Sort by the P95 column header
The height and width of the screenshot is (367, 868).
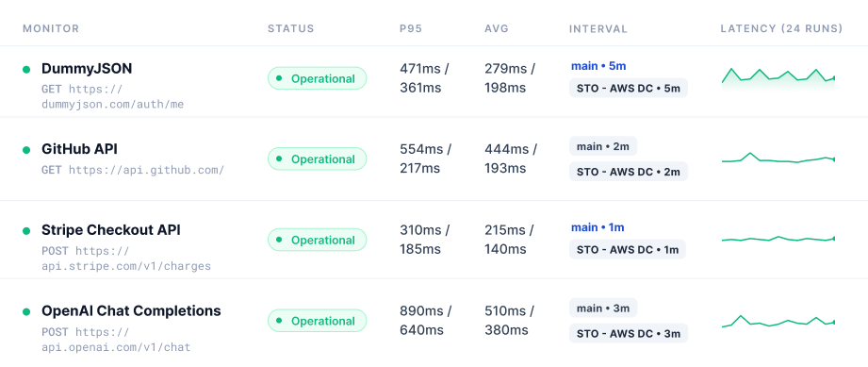pyautogui.click(x=411, y=29)
